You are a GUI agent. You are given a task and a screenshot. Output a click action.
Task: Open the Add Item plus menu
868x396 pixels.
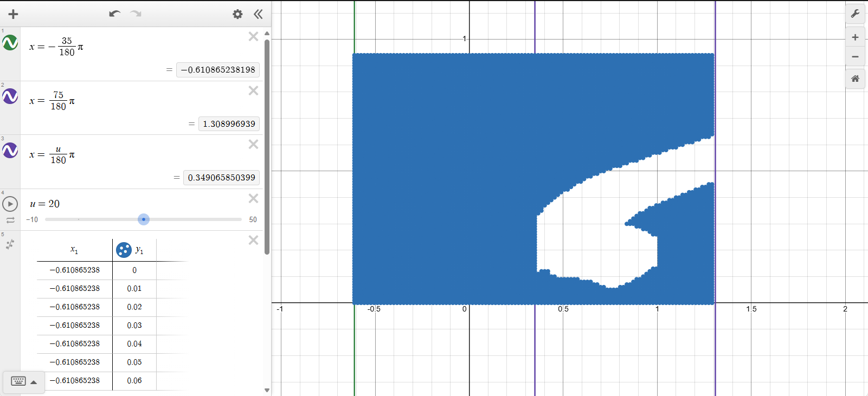13,14
